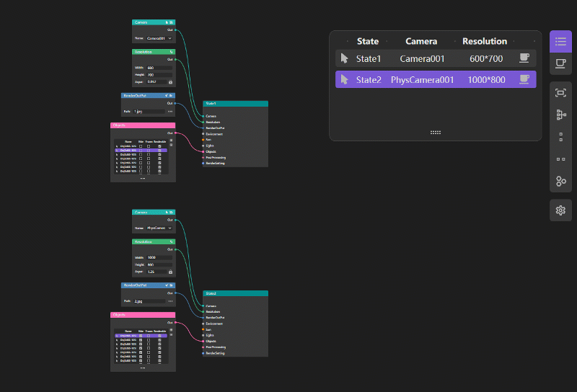
Task: Open the settings gear in sidebar
Action: (560, 210)
